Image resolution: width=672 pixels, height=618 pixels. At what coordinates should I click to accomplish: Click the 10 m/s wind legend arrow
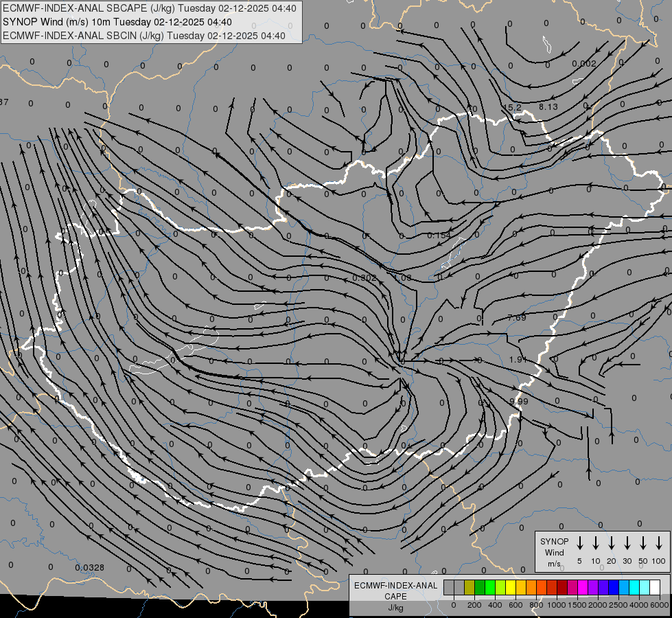(x=595, y=543)
